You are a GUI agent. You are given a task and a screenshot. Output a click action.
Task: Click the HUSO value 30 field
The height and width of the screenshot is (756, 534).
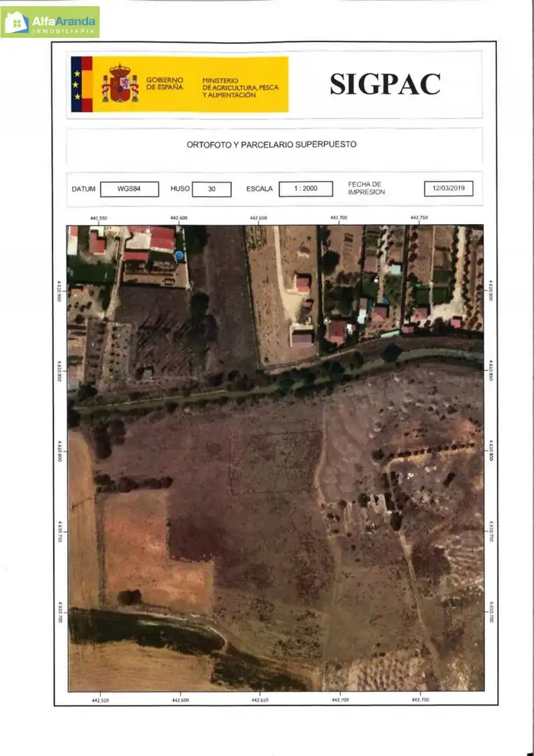(211, 189)
